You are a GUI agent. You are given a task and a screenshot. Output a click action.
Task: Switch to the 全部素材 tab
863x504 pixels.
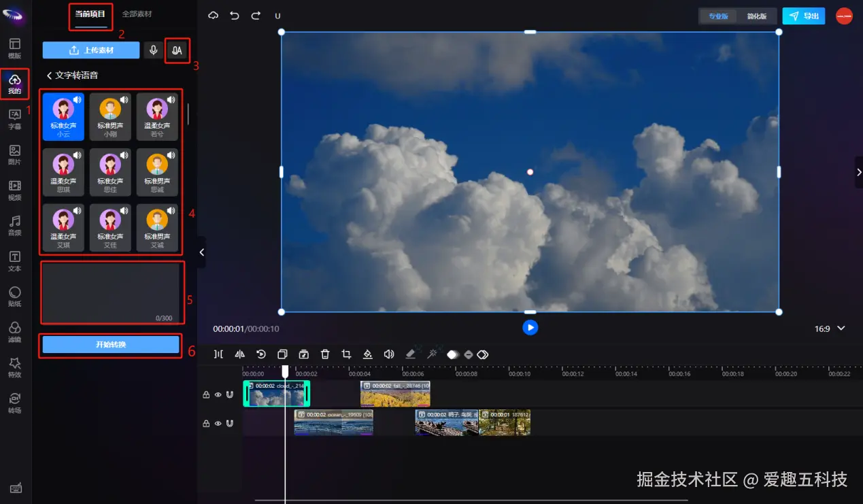[137, 14]
